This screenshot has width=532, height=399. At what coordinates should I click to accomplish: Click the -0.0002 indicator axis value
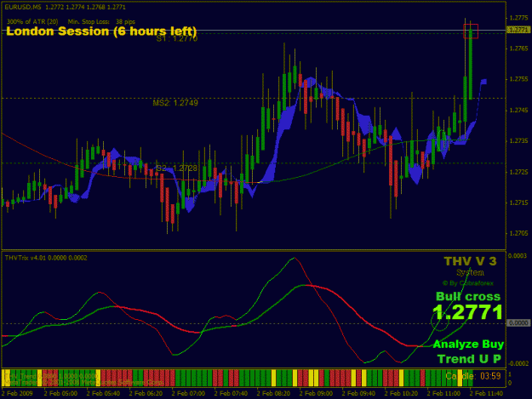click(x=517, y=363)
